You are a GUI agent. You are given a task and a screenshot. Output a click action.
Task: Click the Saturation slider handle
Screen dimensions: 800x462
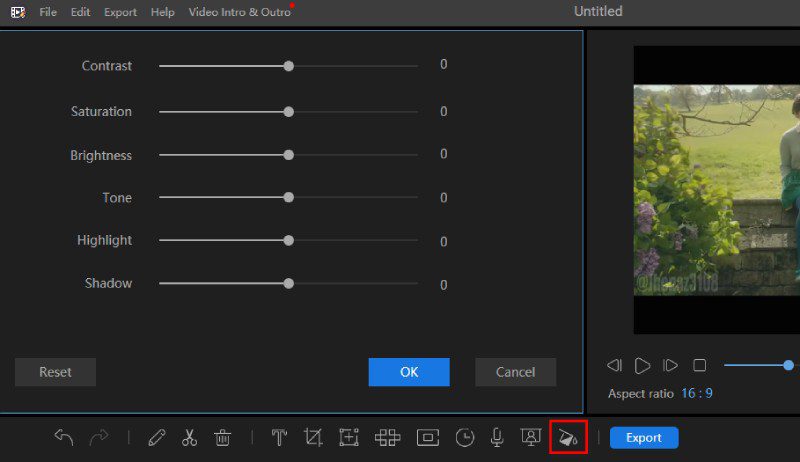(289, 112)
